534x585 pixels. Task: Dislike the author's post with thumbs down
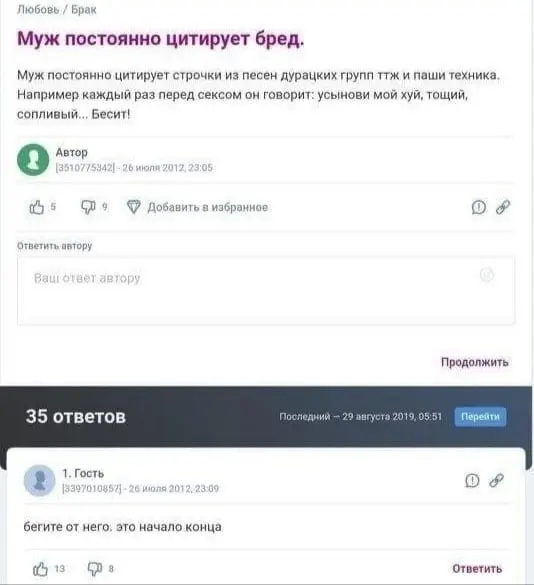[x=88, y=207]
